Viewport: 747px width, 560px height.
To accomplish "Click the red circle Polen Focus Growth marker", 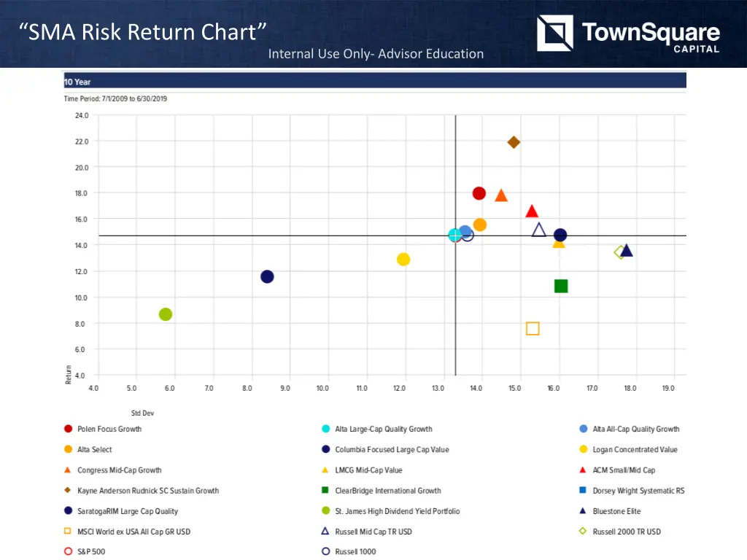I will 479,193.
